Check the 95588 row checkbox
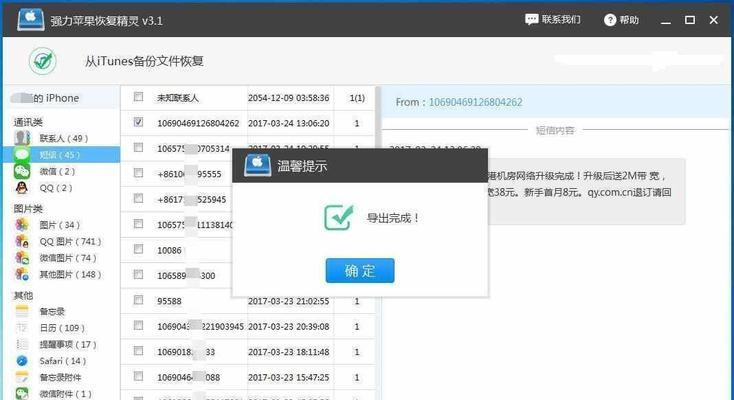The image size is (734, 400). pyautogui.click(x=138, y=300)
